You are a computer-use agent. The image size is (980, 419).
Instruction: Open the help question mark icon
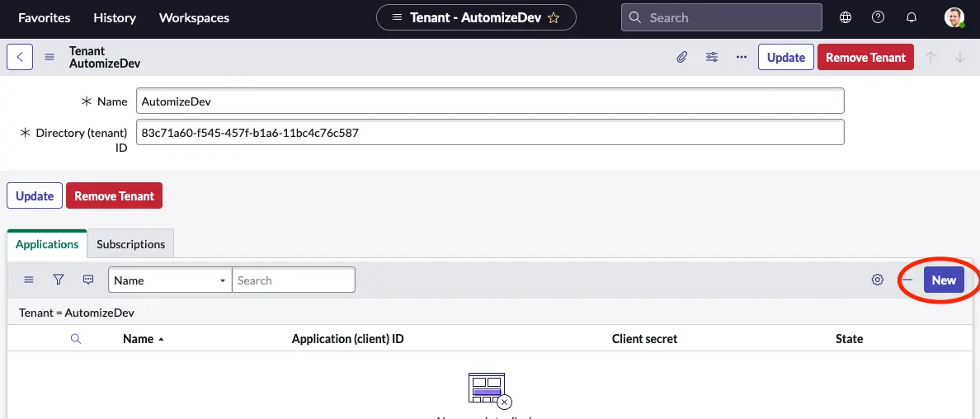pos(879,17)
